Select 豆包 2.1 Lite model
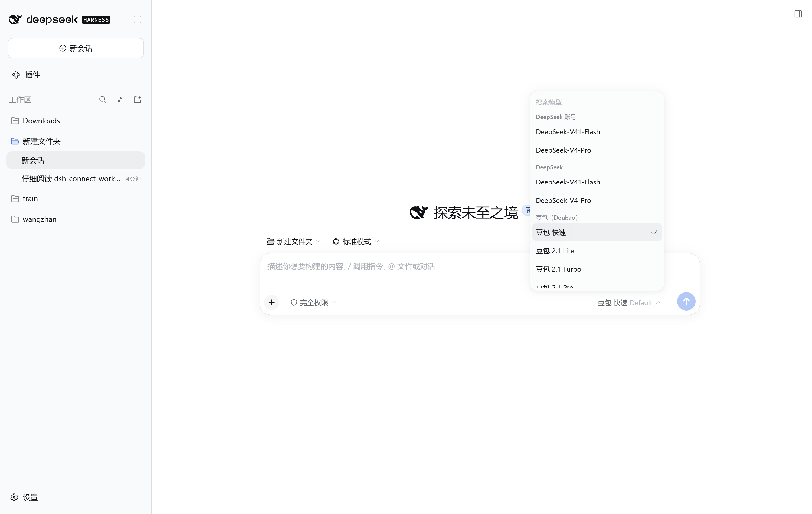The image size is (812, 514). (x=597, y=251)
